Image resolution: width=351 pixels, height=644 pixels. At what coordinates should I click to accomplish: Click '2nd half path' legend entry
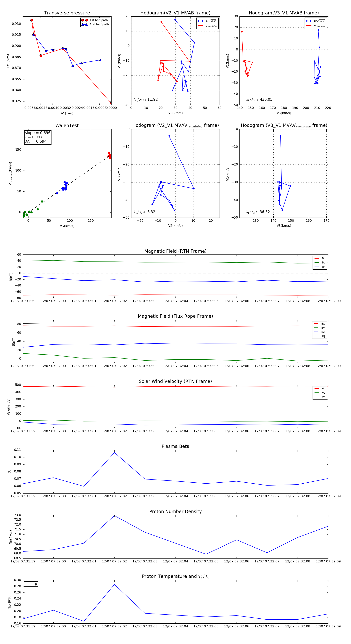click(x=95, y=25)
